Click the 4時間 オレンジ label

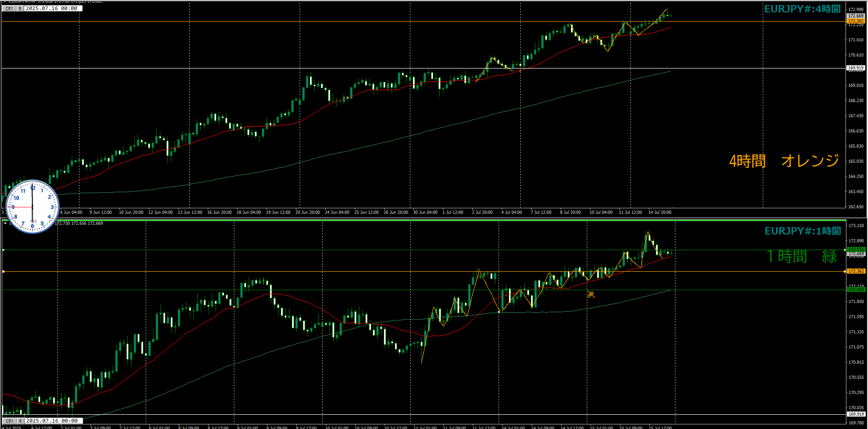784,160
